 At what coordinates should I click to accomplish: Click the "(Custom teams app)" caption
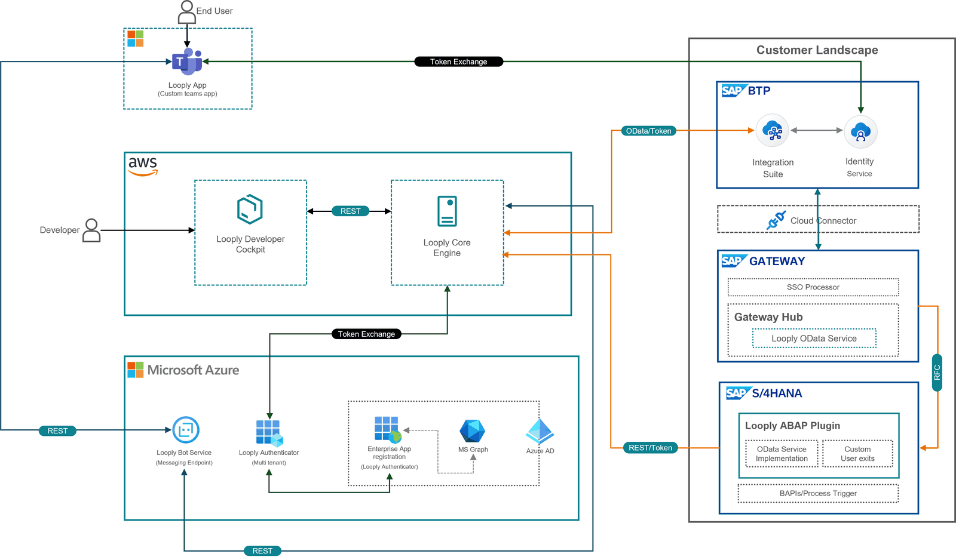[188, 94]
